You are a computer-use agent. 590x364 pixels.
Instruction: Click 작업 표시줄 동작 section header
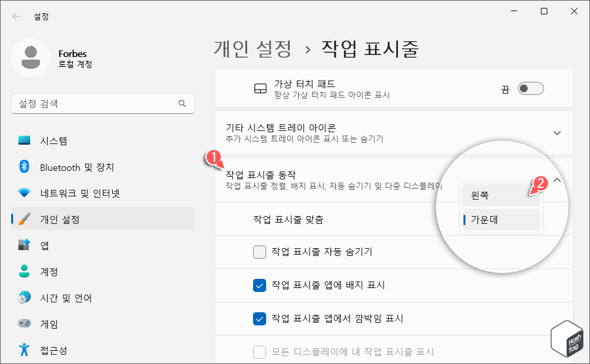(394, 180)
